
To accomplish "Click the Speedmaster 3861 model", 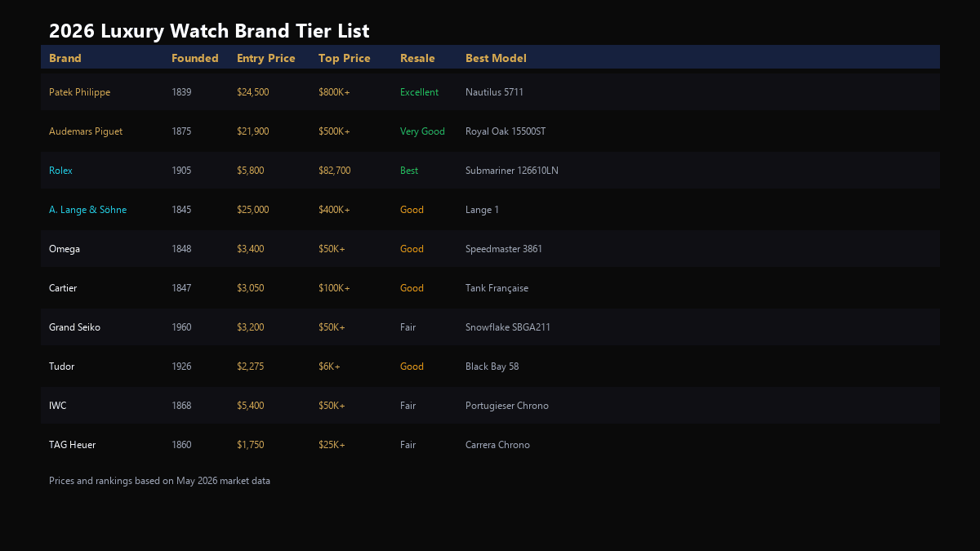I will tap(504, 249).
